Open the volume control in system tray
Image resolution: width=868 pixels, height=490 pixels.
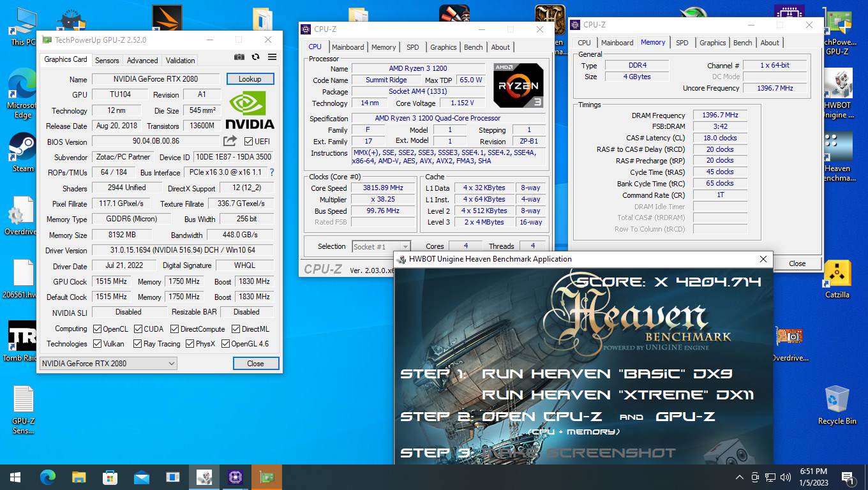tap(786, 477)
